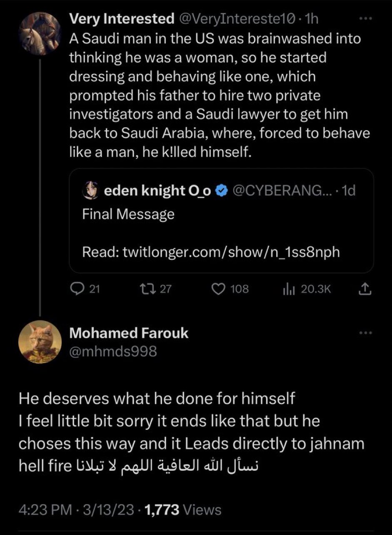This screenshot has width=392, height=535.
Task: Tap the share arrow icon on the top post
Action: tap(365, 289)
